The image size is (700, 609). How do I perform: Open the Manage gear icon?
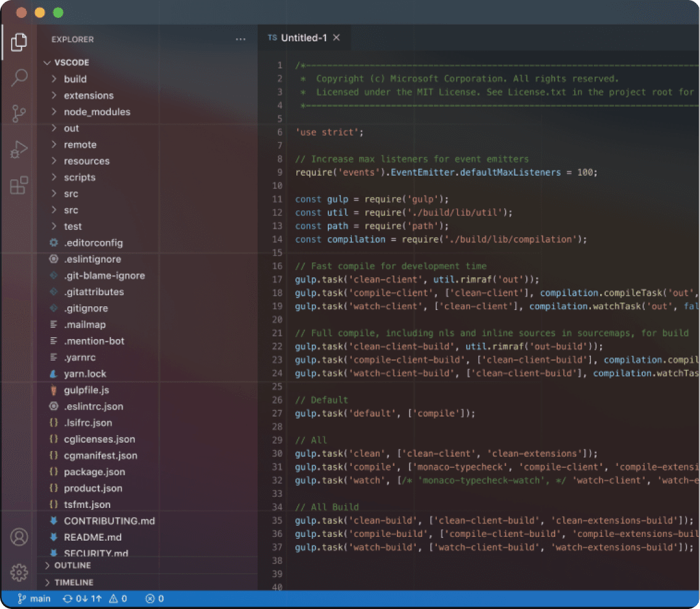coord(18,573)
